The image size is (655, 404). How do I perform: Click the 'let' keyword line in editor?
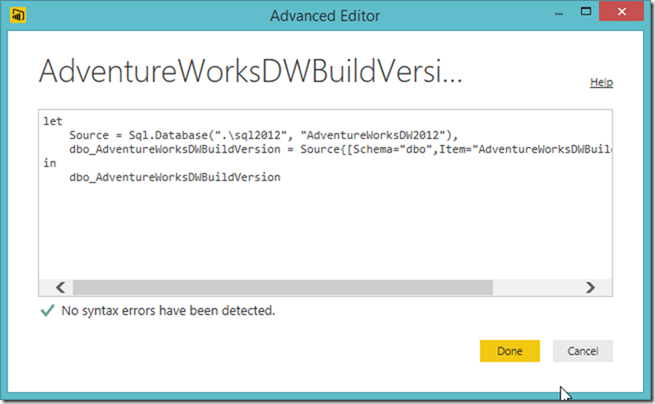coord(53,121)
